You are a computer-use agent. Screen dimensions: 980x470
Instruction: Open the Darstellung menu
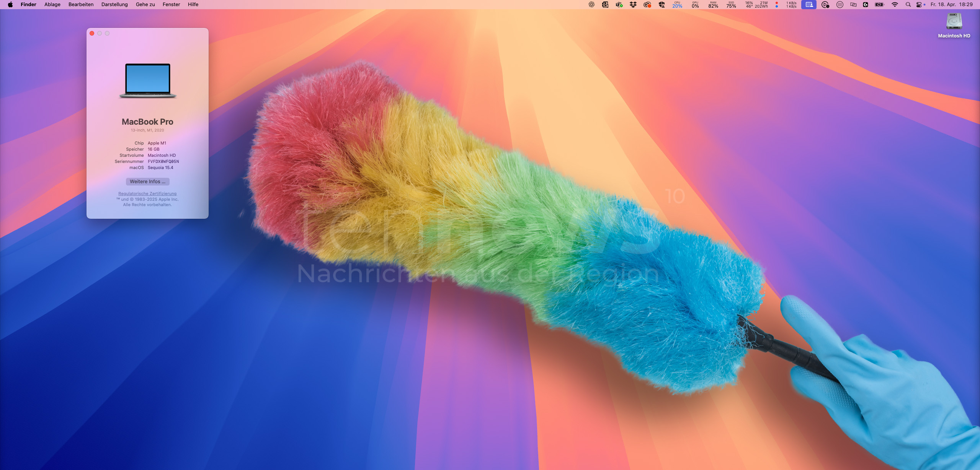tap(114, 5)
